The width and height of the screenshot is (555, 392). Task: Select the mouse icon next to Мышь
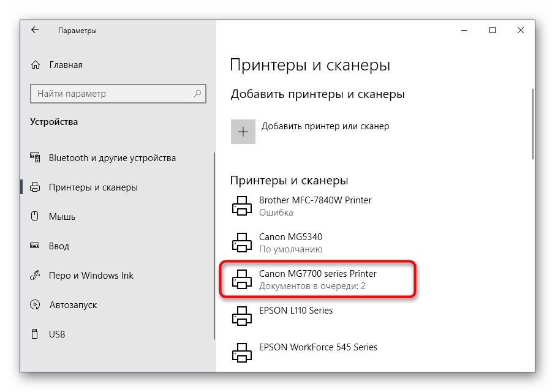35,216
